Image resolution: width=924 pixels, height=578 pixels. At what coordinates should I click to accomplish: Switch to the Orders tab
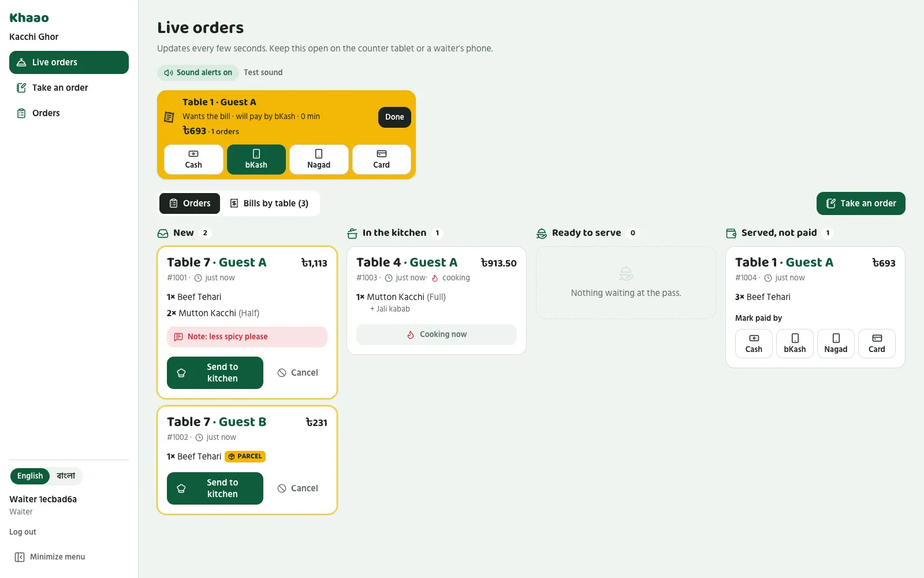[x=189, y=203]
